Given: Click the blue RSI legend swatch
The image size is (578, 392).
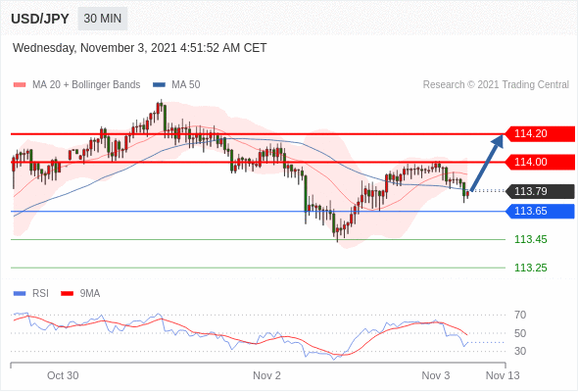Looking at the screenshot, I should point(20,294).
